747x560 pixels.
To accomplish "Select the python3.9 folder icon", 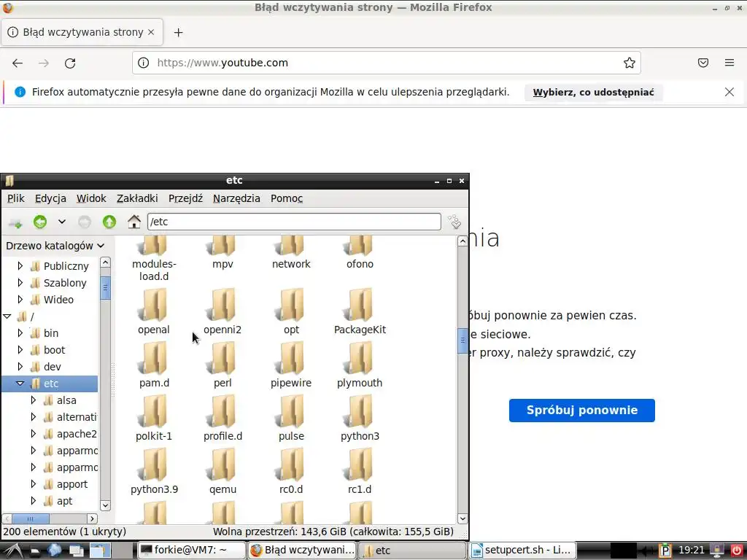I will tap(153, 464).
